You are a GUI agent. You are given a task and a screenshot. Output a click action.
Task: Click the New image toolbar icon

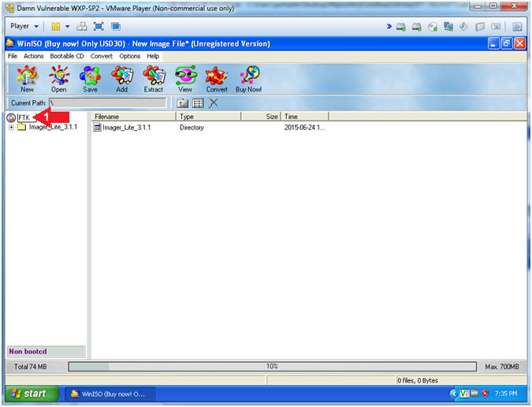[27, 79]
